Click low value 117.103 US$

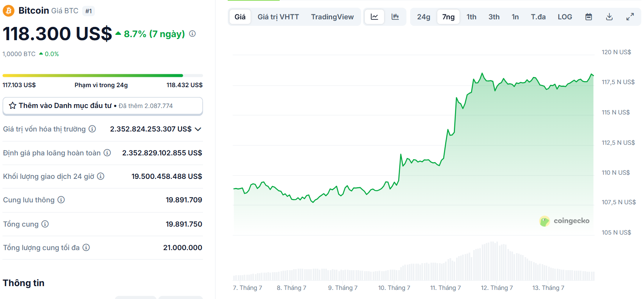point(19,85)
